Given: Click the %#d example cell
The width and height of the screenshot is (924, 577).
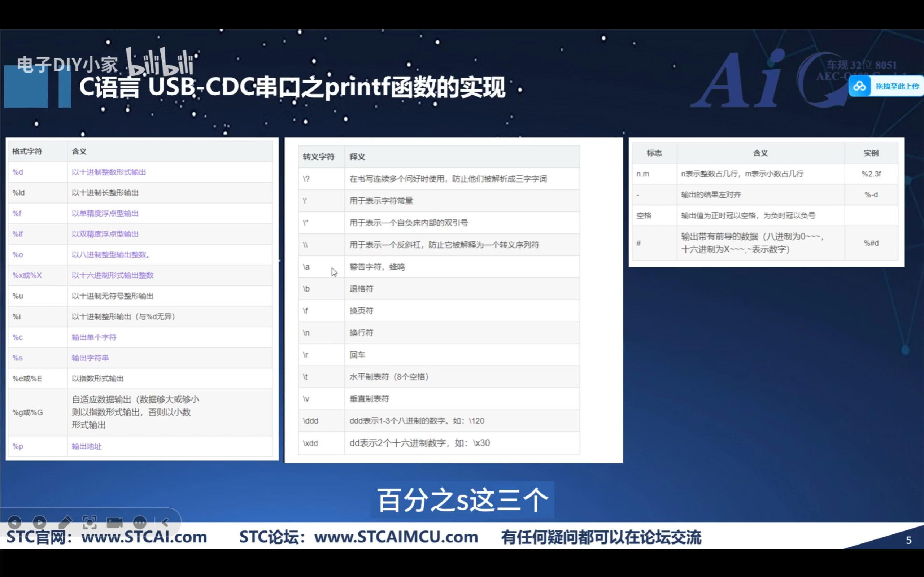Looking at the screenshot, I should click(x=871, y=243).
